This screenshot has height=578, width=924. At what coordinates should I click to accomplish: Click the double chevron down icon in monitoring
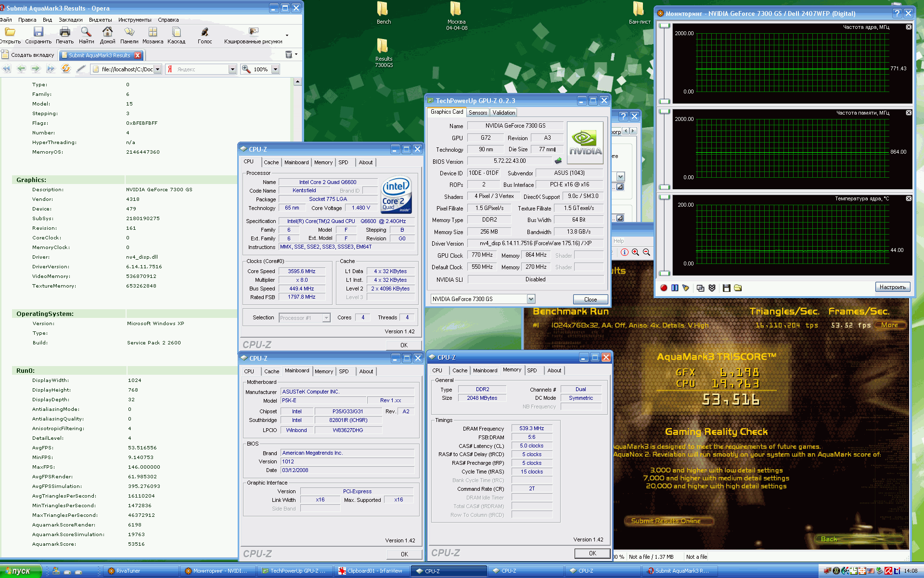click(712, 288)
